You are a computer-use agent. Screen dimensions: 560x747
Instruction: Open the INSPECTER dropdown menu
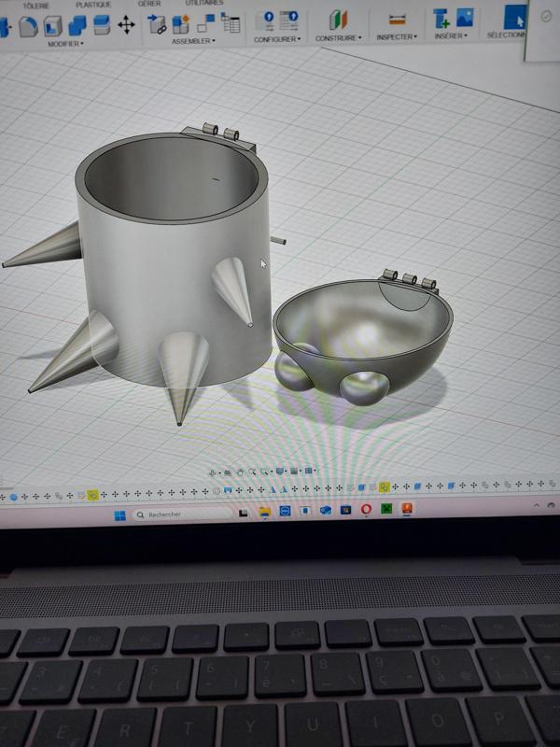[x=397, y=36]
